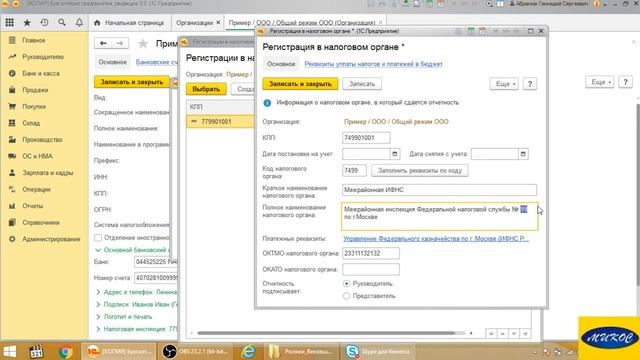Select Основное tab in registration dialog
Image resolution: width=640 pixels, height=360 pixels.
(281, 64)
